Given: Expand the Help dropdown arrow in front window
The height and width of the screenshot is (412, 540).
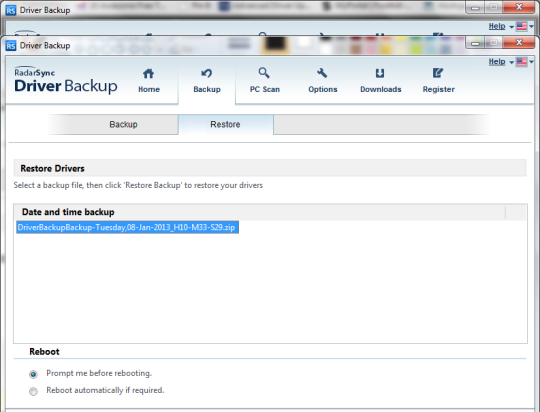Looking at the screenshot, I should pos(511,62).
